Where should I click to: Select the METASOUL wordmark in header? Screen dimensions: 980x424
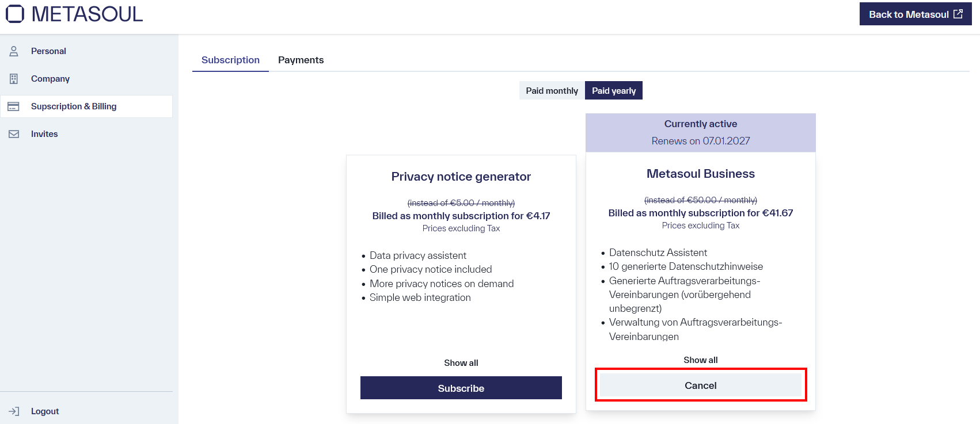pyautogui.click(x=86, y=13)
